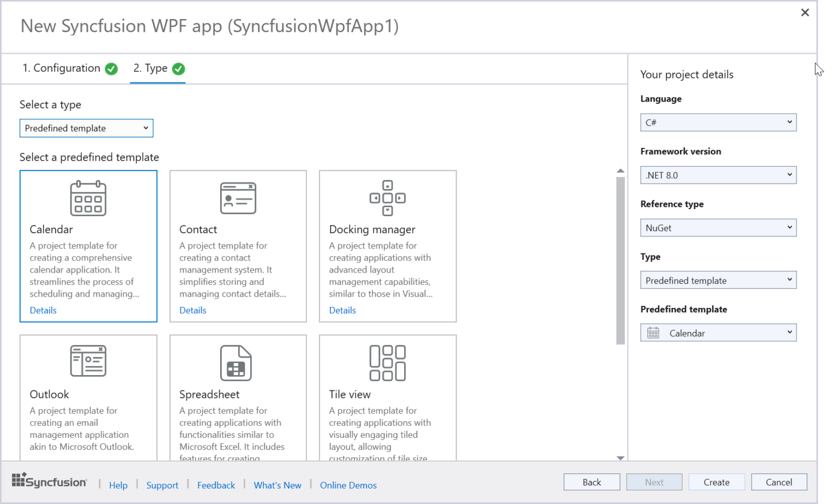Click the scrollbar down arrow
The image size is (839, 504).
pos(621,458)
